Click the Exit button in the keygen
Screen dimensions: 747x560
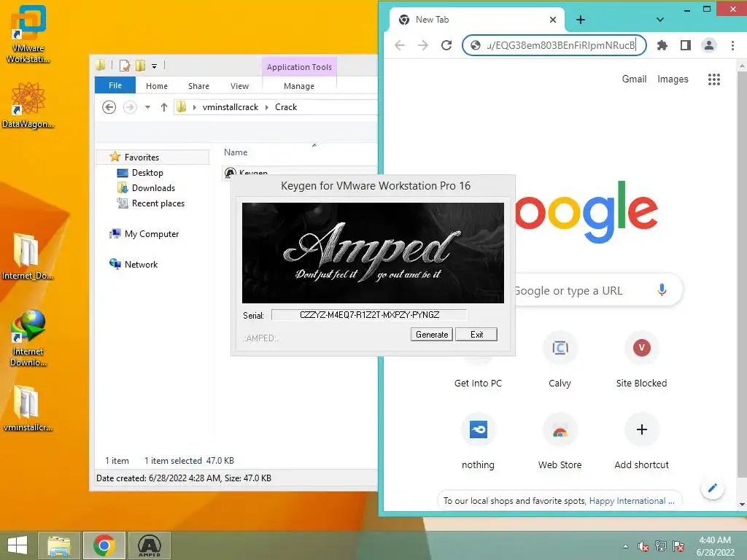pos(476,334)
